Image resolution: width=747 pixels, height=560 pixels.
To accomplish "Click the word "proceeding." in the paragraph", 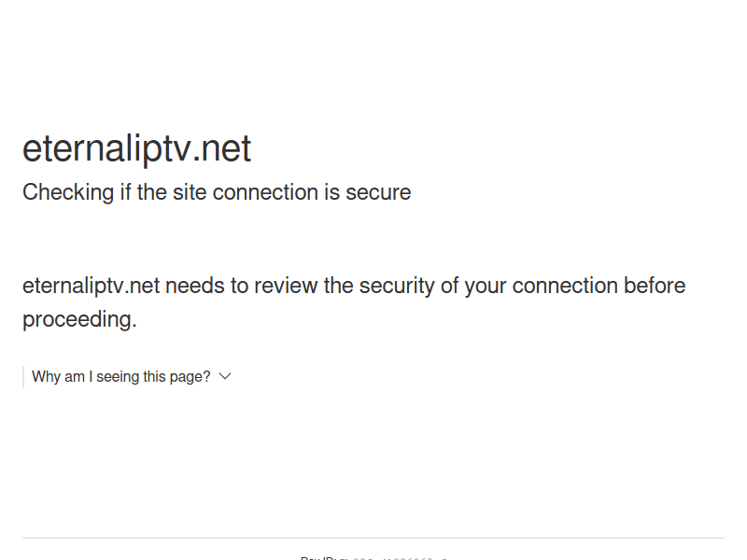I will pyautogui.click(x=79, y=319).
